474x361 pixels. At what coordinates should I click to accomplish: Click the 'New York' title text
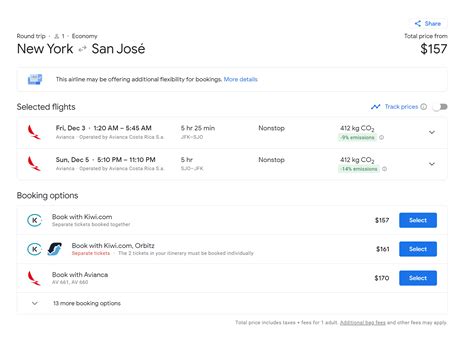[45, 49]
